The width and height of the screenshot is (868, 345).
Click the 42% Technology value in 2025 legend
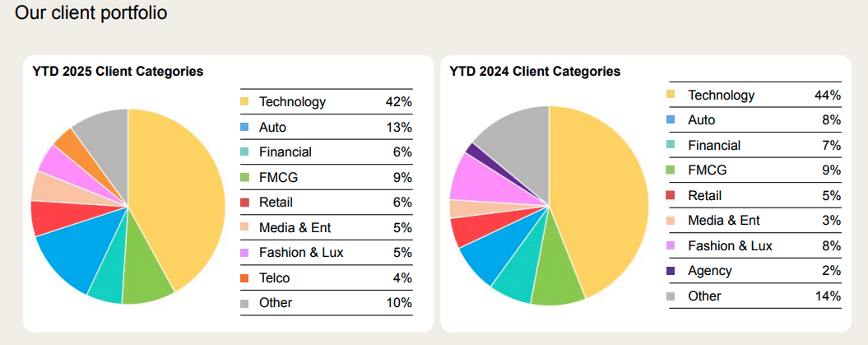pyautogui.click(x=398, y=102)
